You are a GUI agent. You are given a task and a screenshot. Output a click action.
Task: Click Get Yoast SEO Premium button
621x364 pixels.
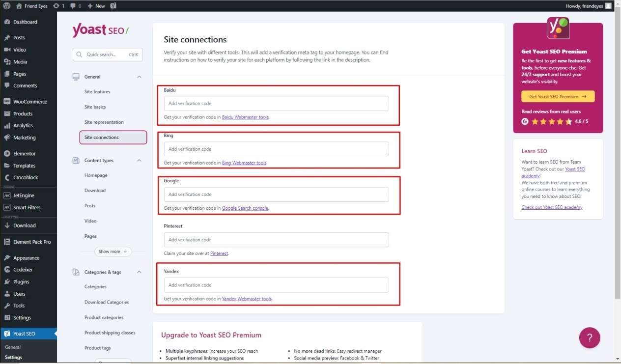coord(558,97)
